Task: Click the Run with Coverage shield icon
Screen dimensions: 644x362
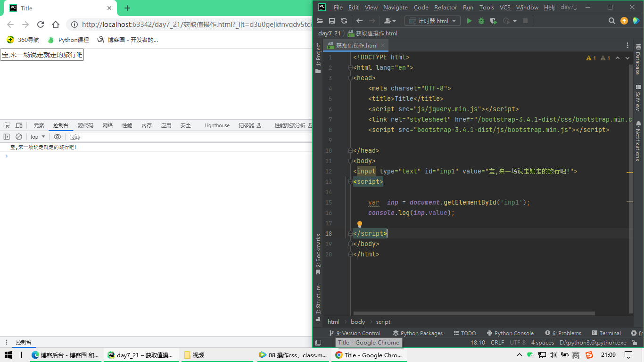Action: point(494,21)
